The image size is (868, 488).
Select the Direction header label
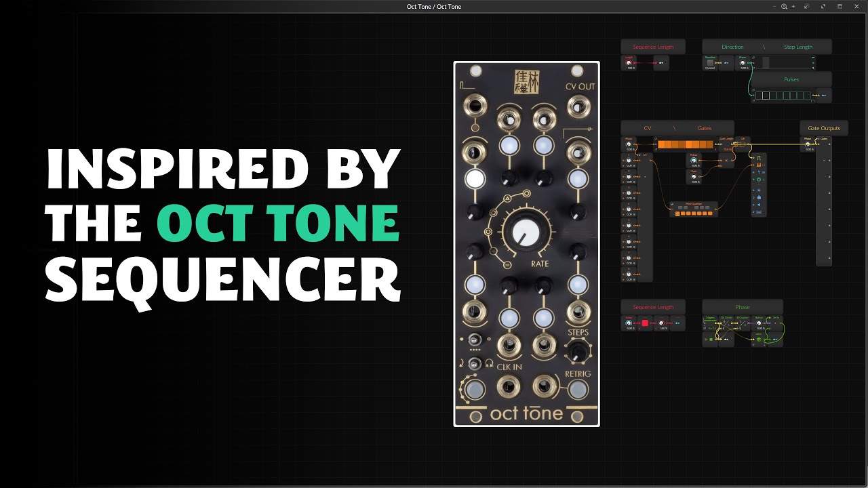tap(732, 47)
